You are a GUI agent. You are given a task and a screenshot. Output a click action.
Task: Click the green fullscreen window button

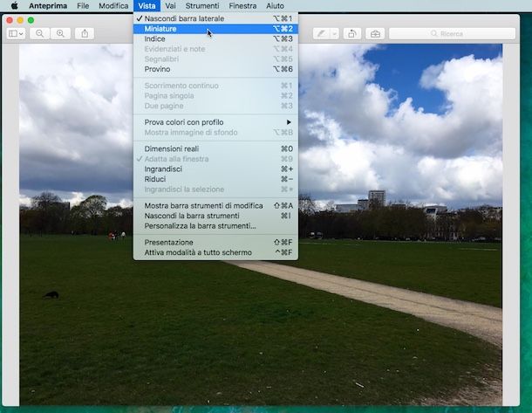(x=31, y=20)
